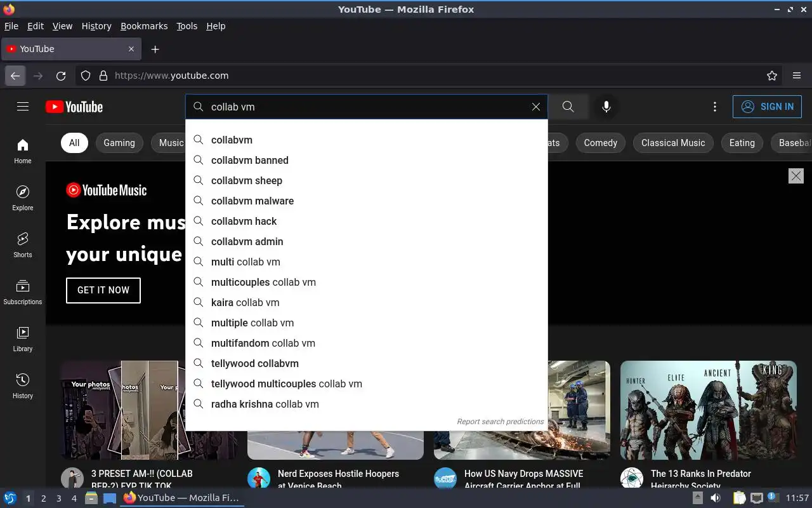Close the YouTube tab
This screenshot has width=812, height=508.
(131, 49)
